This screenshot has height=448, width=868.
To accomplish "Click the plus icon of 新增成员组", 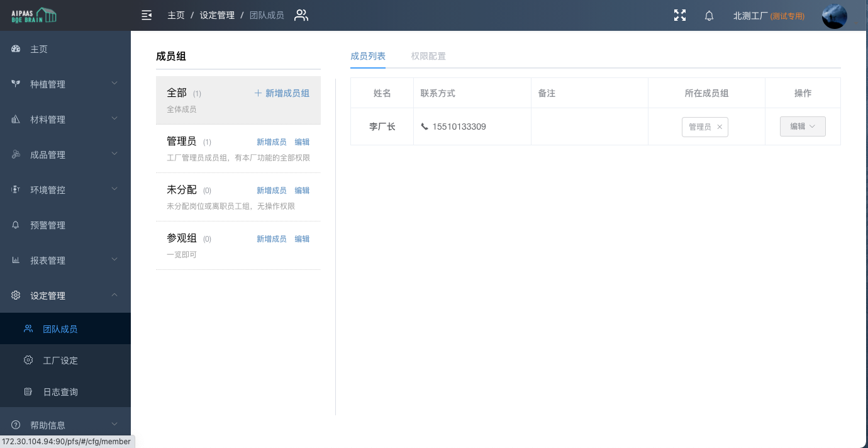I will 258,93.
